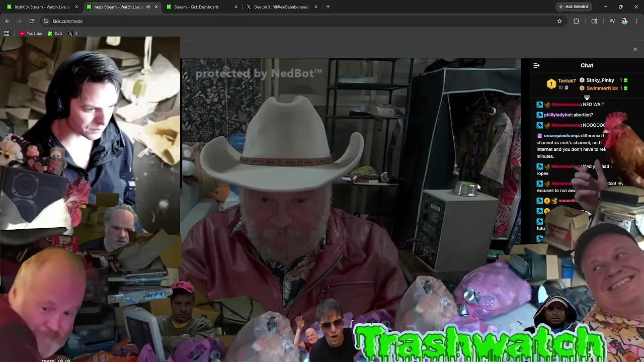The image size is (644, 362).
Task: Open a new browser tab
Action: tap(328, 7)
